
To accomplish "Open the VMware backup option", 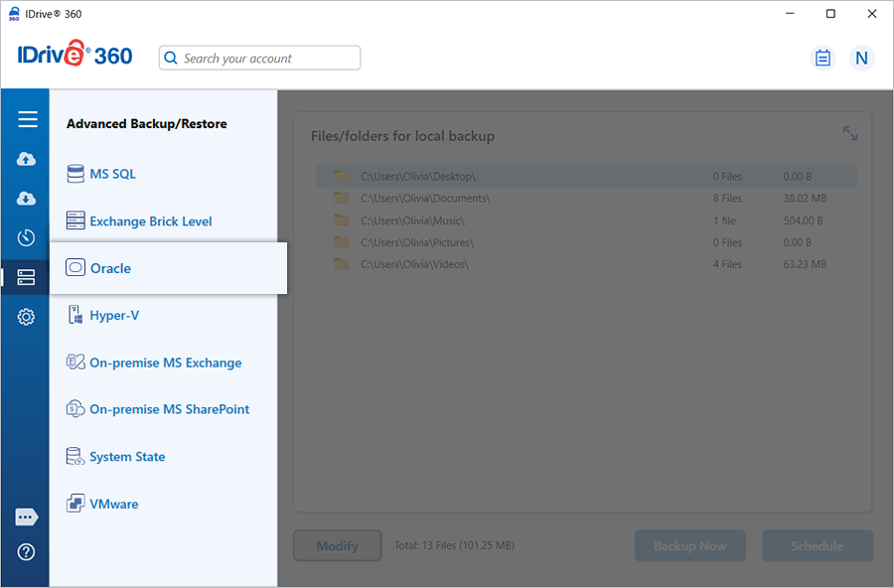I will (113, 504).
